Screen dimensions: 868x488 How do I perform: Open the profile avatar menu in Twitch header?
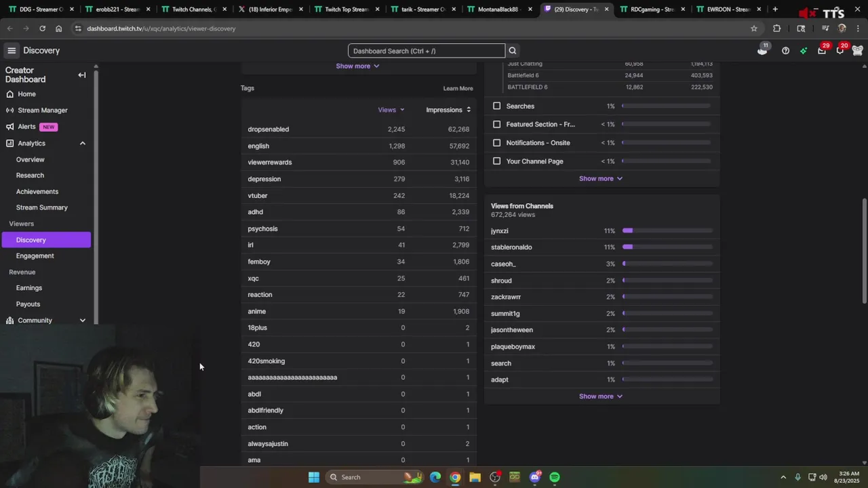[x=858, y=51]
